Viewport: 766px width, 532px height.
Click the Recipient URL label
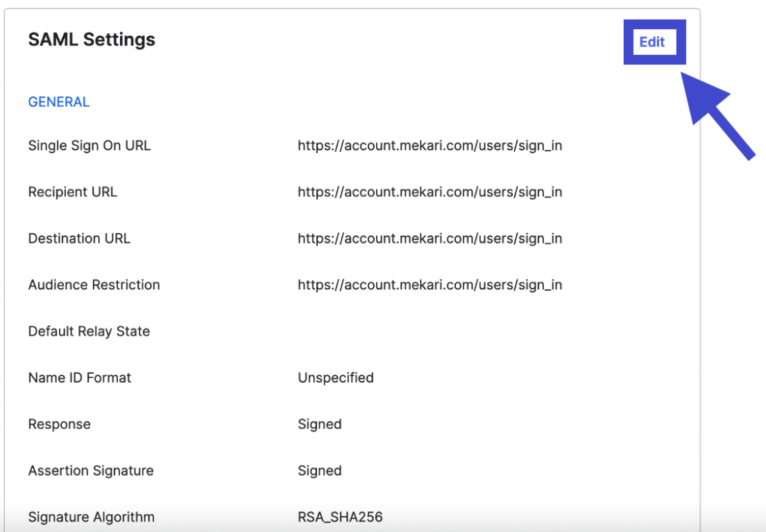coord(73,192)
